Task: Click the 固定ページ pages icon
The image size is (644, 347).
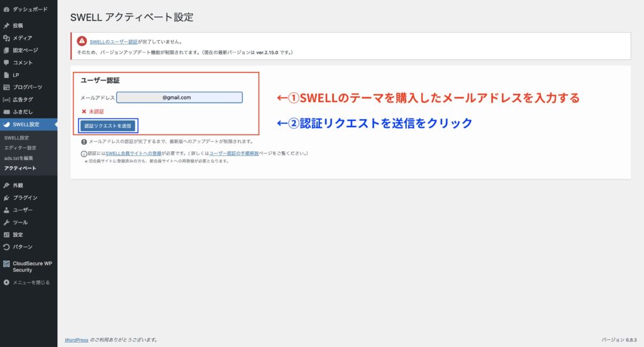Action: click(x=6, y=50)
